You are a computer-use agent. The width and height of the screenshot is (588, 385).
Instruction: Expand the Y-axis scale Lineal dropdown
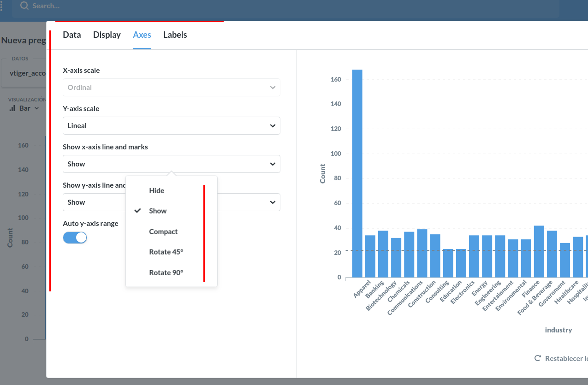coord(172,125)
